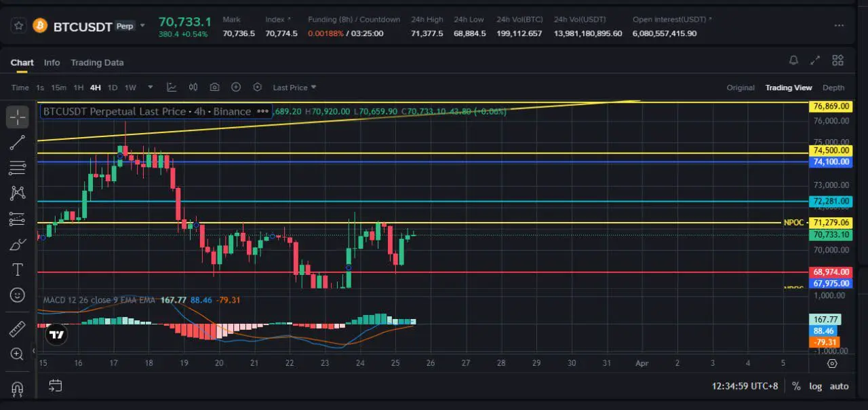Switch to Depth chart view
Screen dimensions: 868x410
tap(833, 88)
